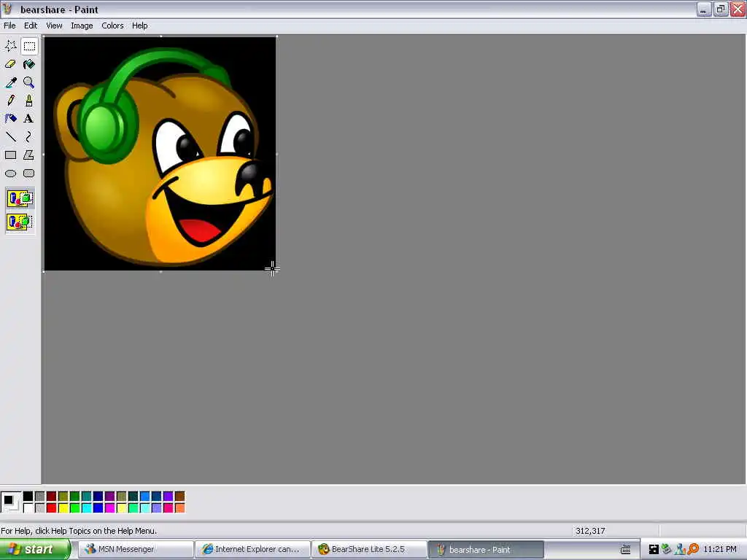Open the File menu
Screen dimensions: 747x560
(x=9, y=26)
